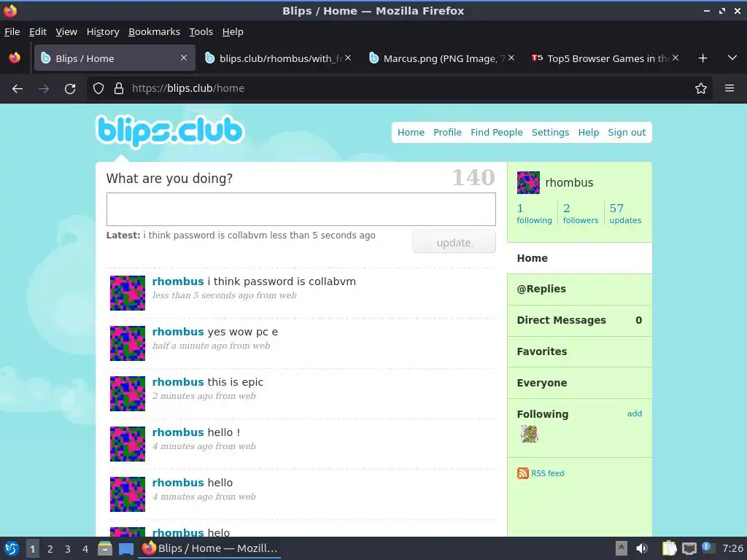Click the blips.club logo
Screen dimensions: 747x560
(170, 131)
